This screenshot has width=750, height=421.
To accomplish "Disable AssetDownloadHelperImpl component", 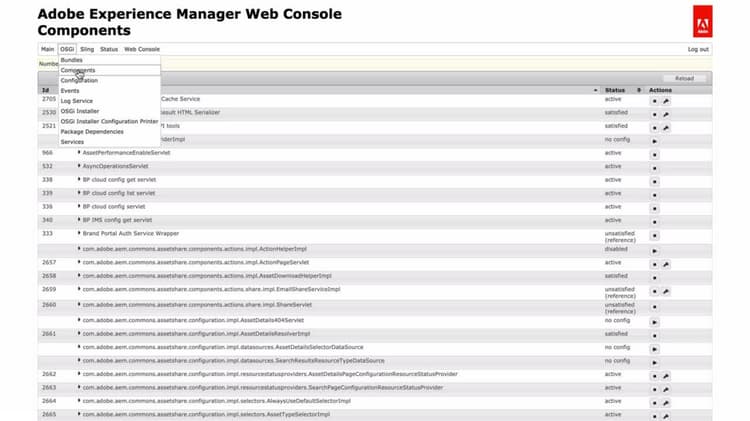I will tap(654, 278).
